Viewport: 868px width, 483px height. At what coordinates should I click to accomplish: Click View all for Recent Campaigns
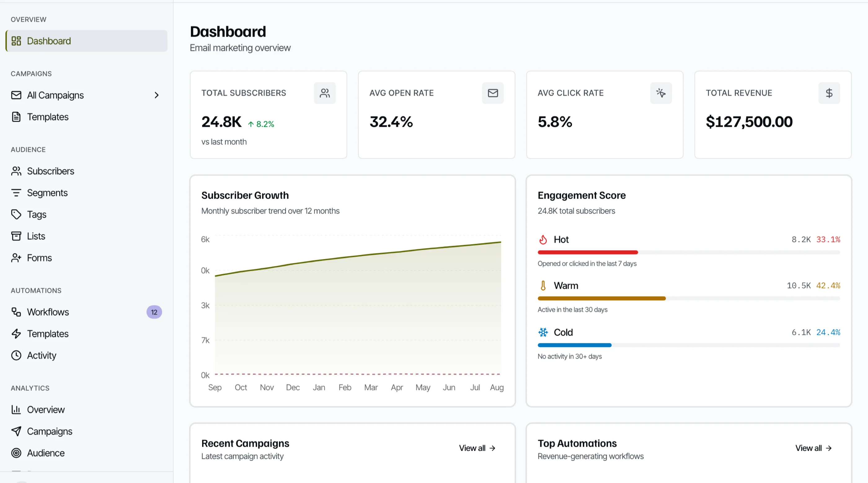477,448
